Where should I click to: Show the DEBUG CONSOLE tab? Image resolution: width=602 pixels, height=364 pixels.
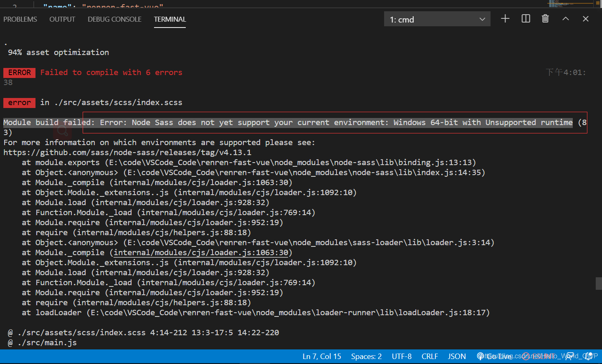114,19
